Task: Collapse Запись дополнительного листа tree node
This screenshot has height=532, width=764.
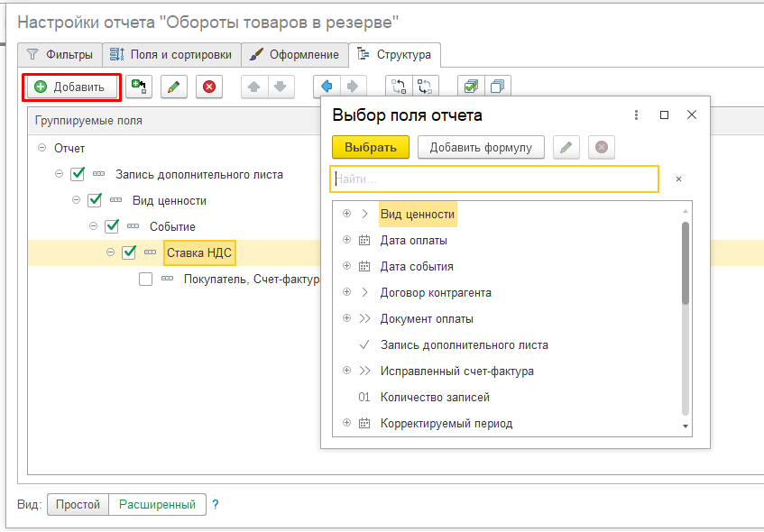Action: pos(59,174)
